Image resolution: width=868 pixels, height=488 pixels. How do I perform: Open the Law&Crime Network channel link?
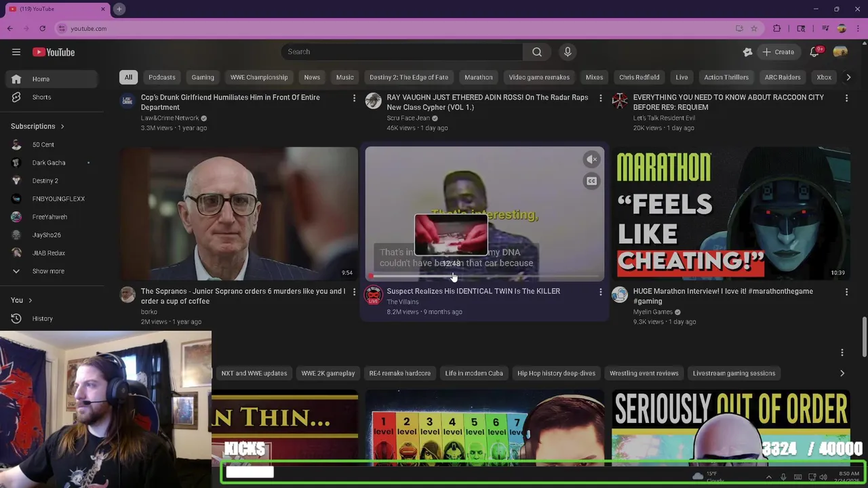pyautogui.click(x=170, y=118)
